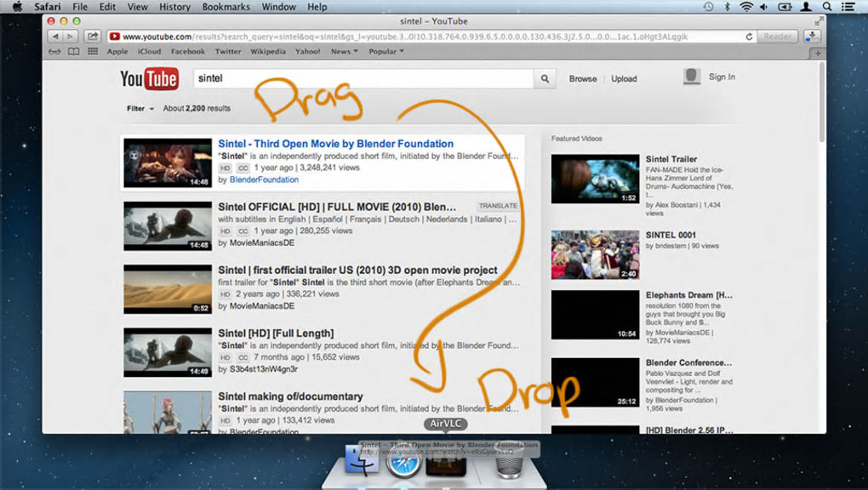Click the Finder icon in the Dock
The height and width of the screenshot is (490, 868).
point(362,459)
